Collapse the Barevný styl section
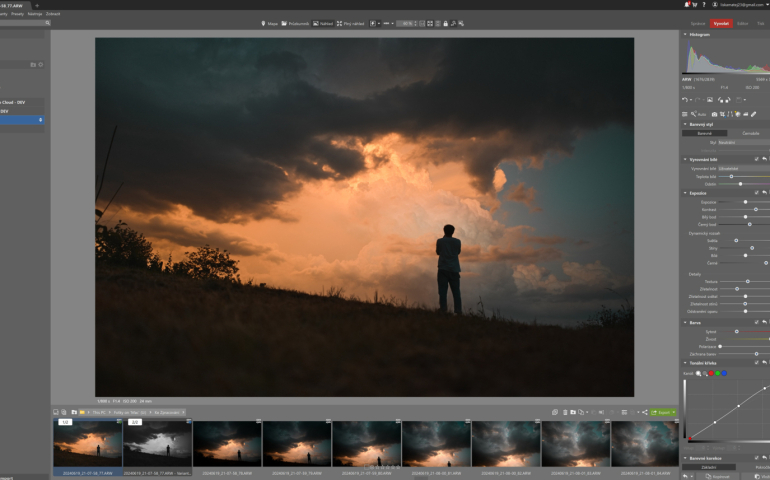 [685, 124]
